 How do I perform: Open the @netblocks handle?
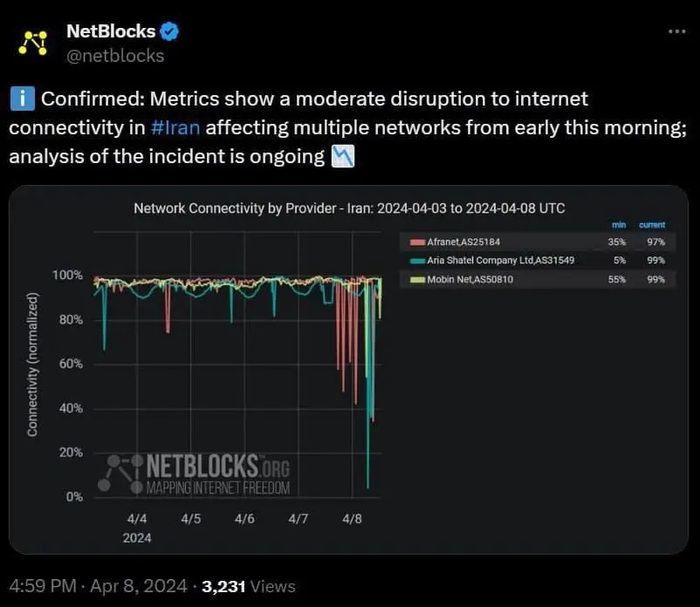pyautogui.click(x=115, y=55)
